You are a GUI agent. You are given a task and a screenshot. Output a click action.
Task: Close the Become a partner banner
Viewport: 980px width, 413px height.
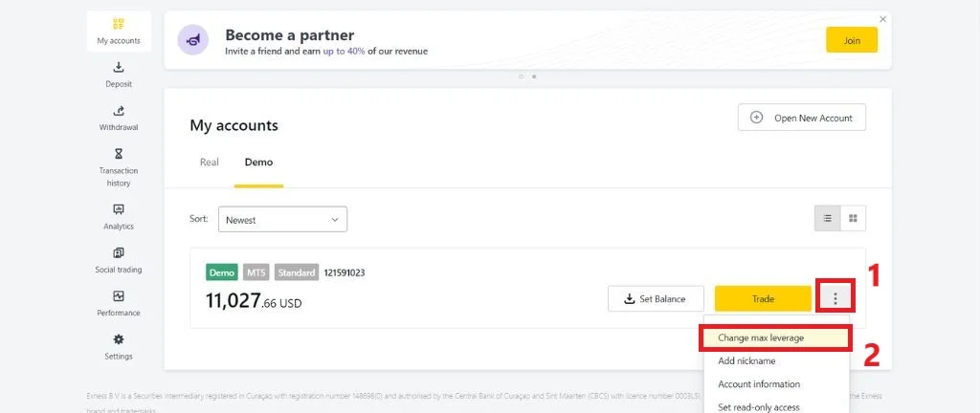click(882, 19)
